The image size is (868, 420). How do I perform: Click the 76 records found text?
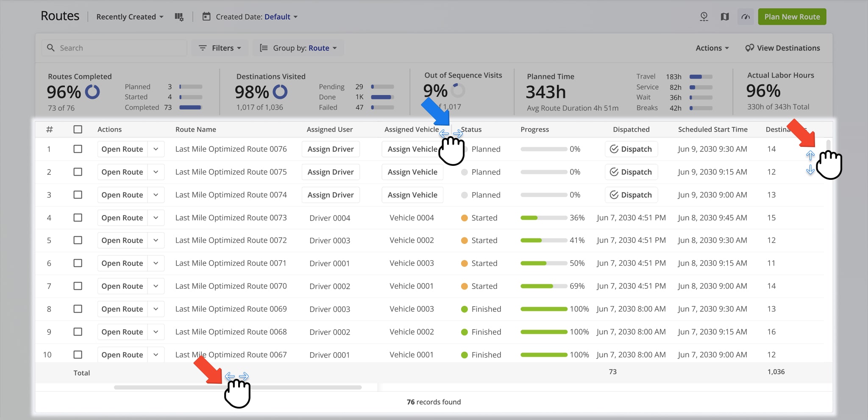(x=434, y=402)
